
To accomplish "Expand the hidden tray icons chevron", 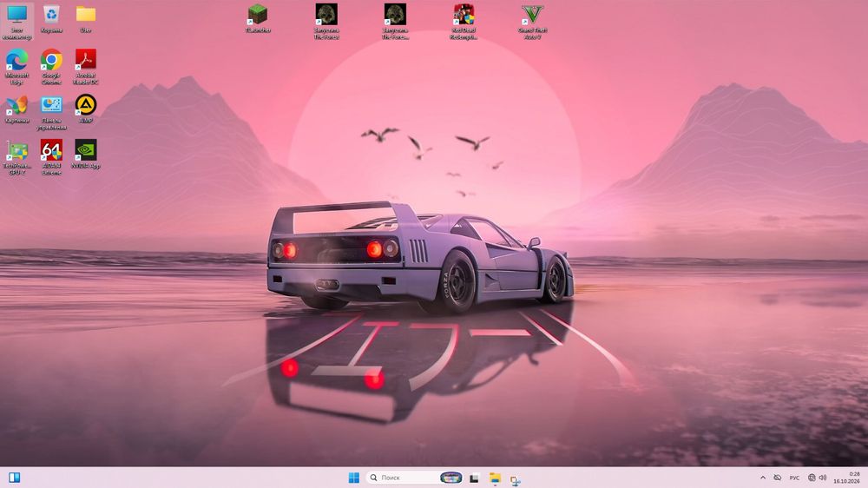I will [763, 478].
